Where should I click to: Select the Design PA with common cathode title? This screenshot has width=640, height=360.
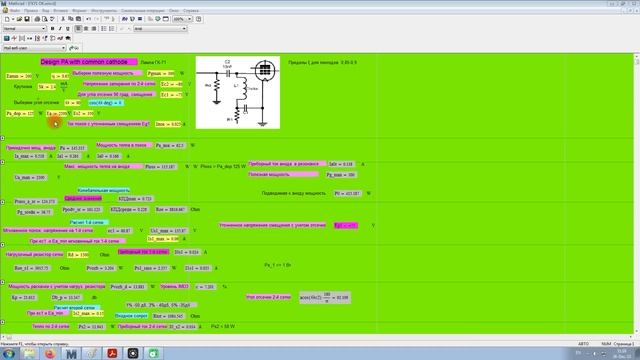[x=89, y=62]
